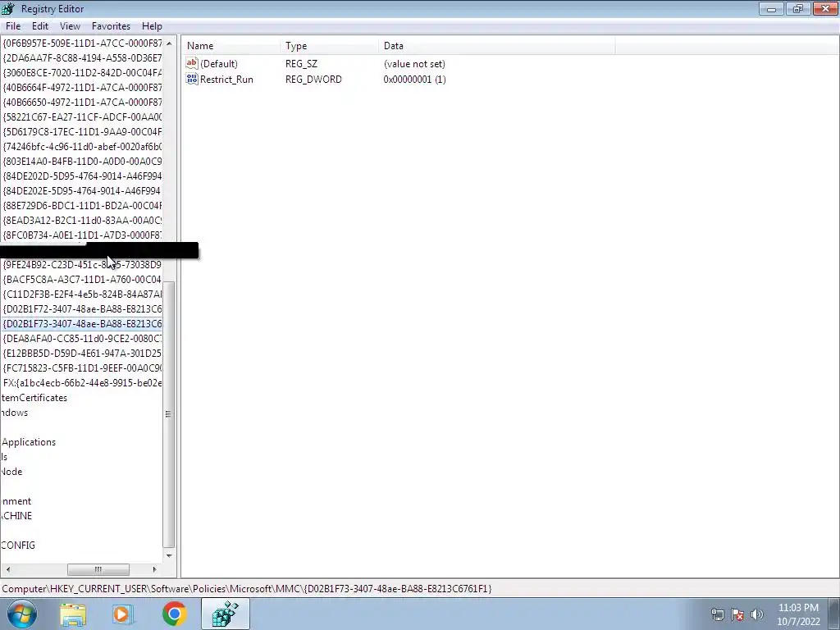
Task: Click tree pane vertical scrollbar down arrow
Action: pyautogui.click(x=169, y=555)
